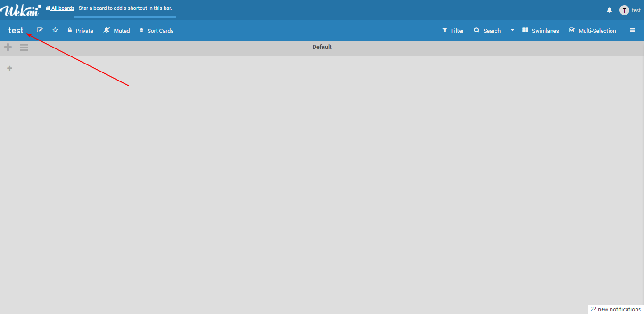Click the board title test
Viewport: 644px width, 314px height.
tap(16, 31)
